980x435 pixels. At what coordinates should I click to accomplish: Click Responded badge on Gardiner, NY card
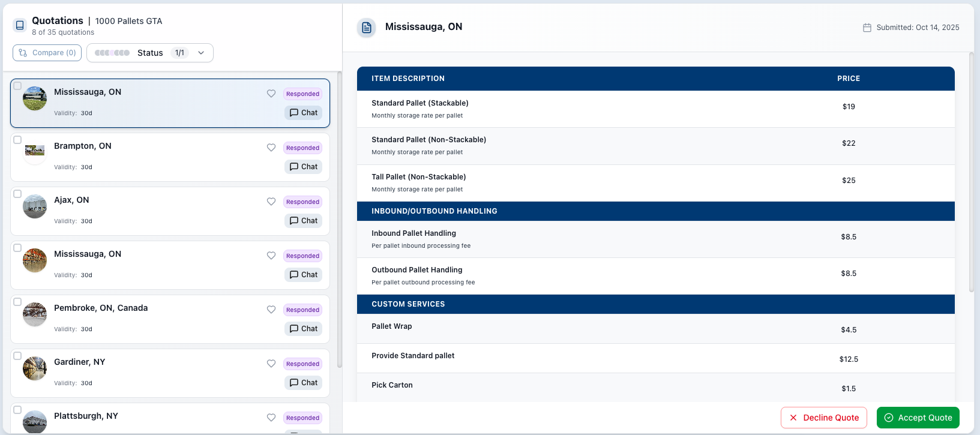tap(302, 364)
